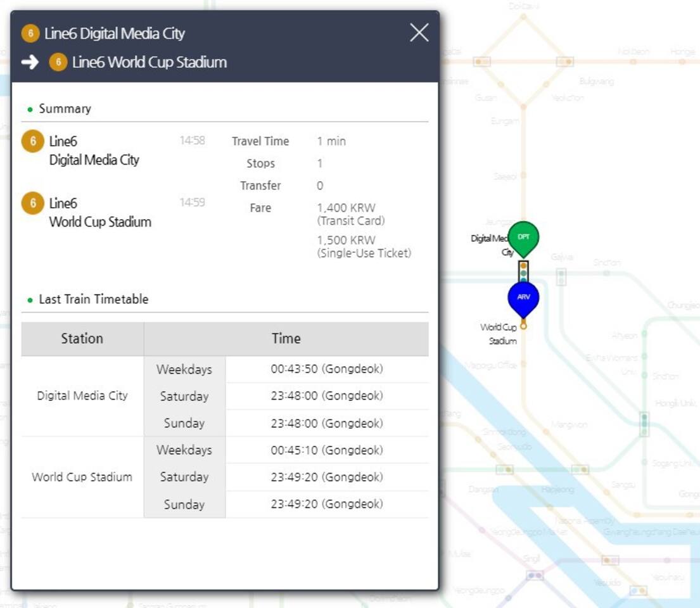Select the Bulgwang transfer station icon on map
The height and width of the screenshot is (608, 700).
[x=564, y=61]
